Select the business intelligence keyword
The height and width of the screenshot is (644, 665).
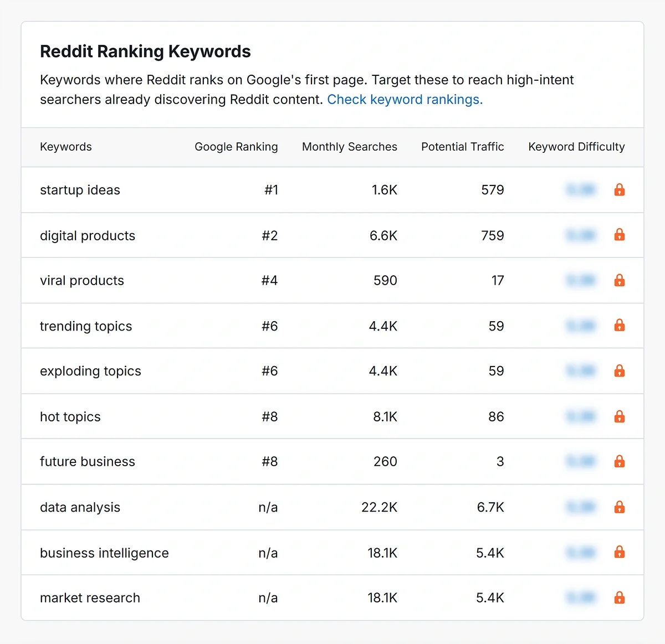pyautogui.click(x=104, y=553)
